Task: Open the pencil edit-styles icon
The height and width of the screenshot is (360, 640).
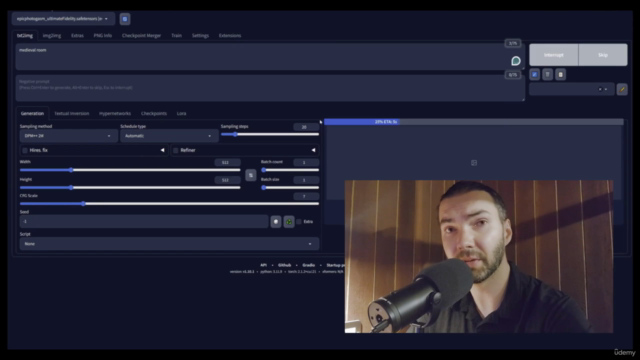Action: [622, 89]
